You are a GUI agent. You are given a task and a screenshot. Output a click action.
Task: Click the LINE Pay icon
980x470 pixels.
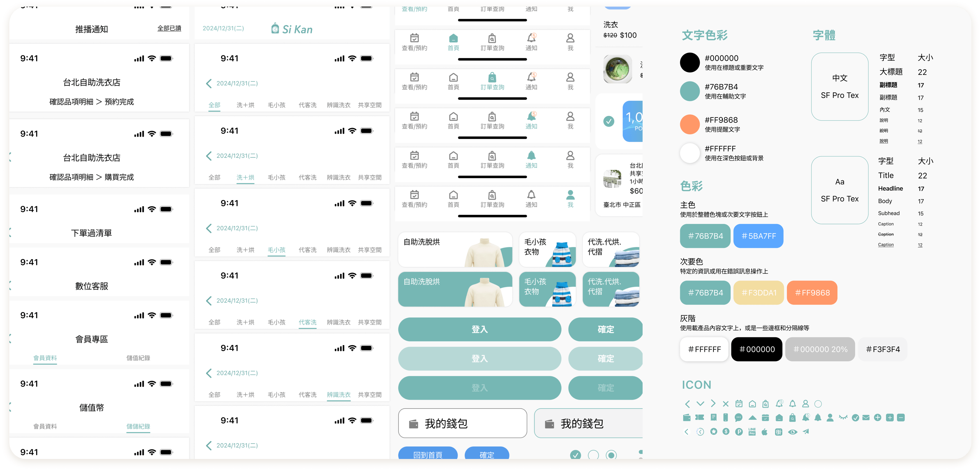point(752,432)
